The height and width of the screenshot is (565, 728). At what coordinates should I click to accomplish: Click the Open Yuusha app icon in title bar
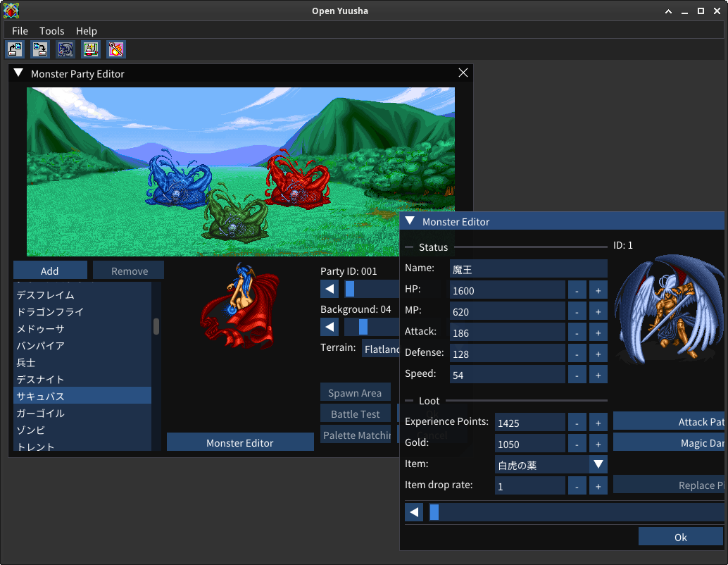(x=11, y=11)
